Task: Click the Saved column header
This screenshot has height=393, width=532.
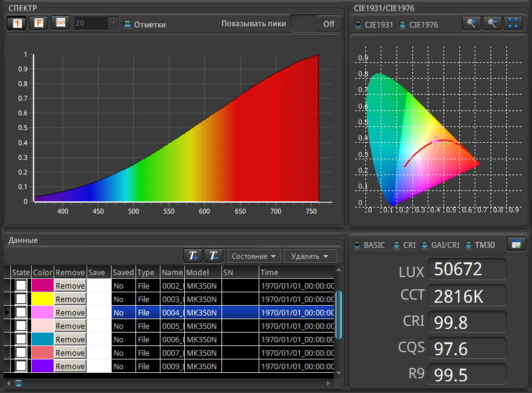Action: point(123,273)
